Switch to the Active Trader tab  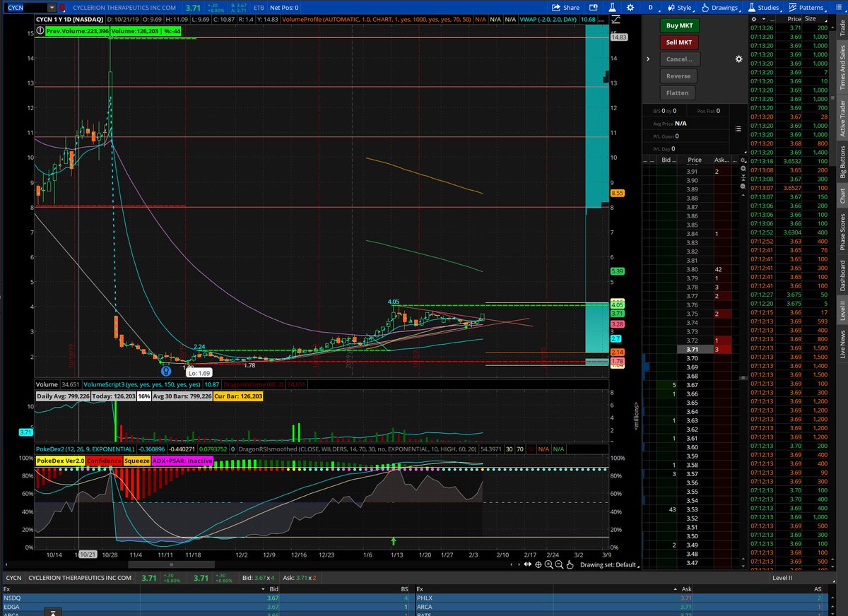point(842,118)
